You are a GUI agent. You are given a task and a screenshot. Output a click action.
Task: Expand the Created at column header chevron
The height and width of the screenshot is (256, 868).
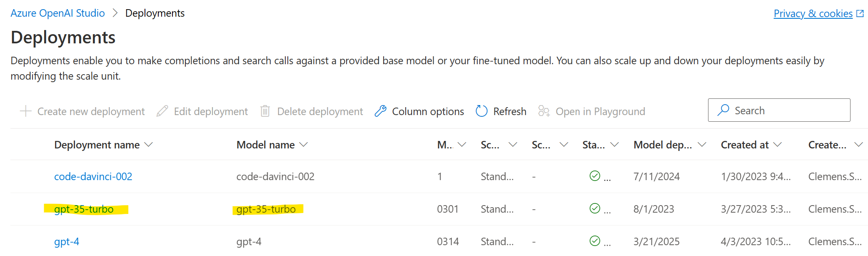778,145
